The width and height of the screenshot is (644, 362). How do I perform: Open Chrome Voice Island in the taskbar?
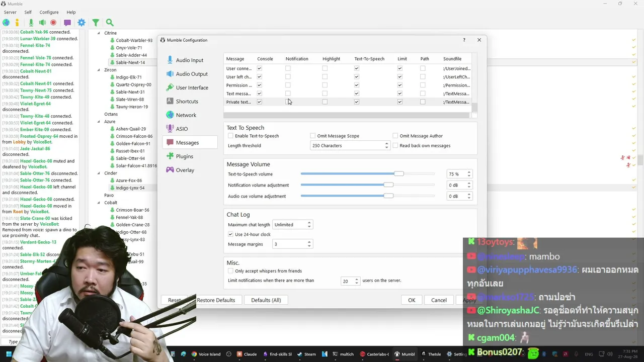point(206,354)
